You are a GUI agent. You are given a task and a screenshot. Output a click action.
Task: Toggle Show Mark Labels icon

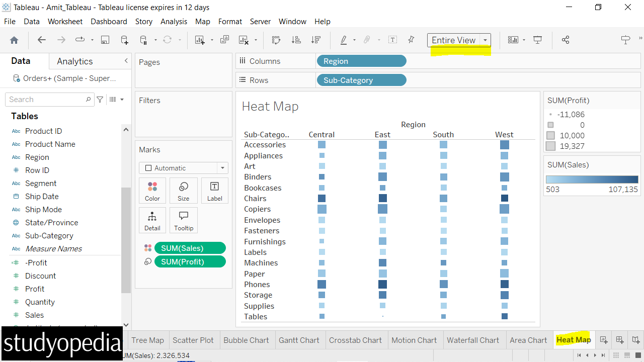393,40
